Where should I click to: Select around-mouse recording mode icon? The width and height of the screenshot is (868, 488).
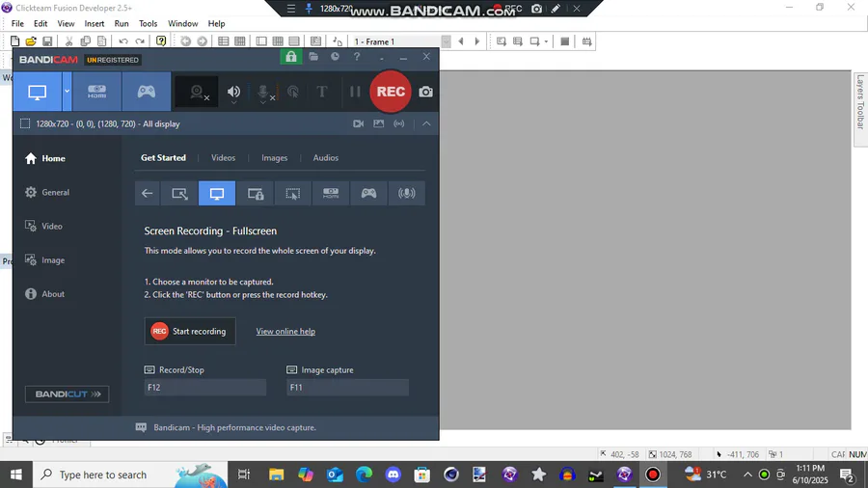[293, 193]
